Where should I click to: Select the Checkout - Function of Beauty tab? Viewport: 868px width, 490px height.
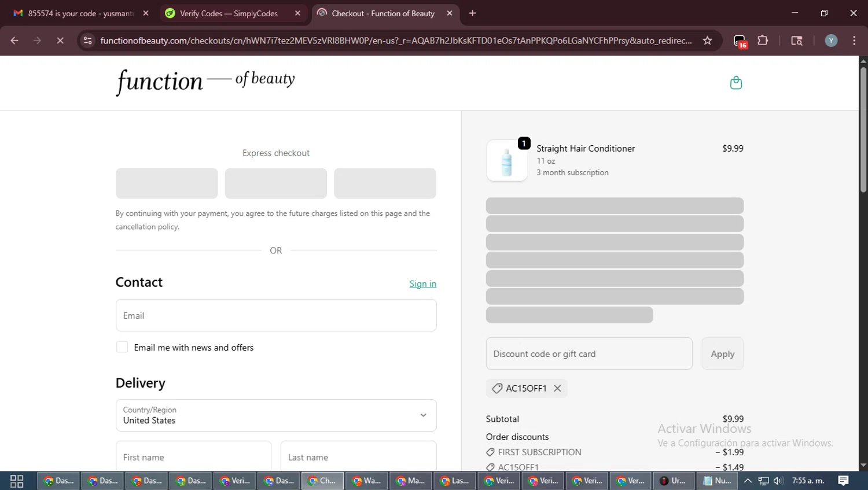pos(382,13)
